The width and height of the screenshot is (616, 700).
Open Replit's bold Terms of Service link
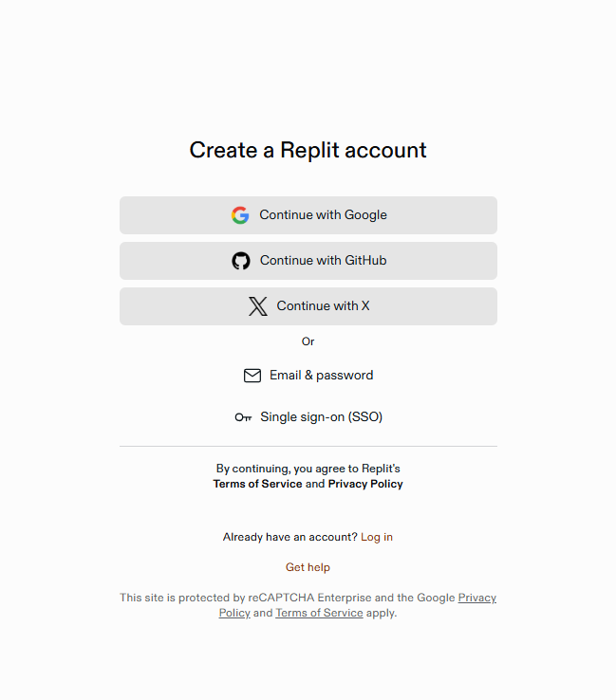[x=257, y=484]
